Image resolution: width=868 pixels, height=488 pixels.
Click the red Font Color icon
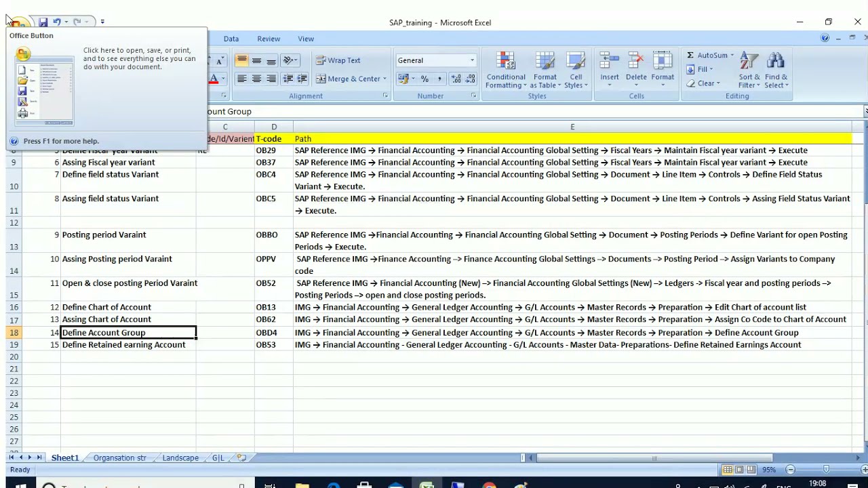coord(213,79)
